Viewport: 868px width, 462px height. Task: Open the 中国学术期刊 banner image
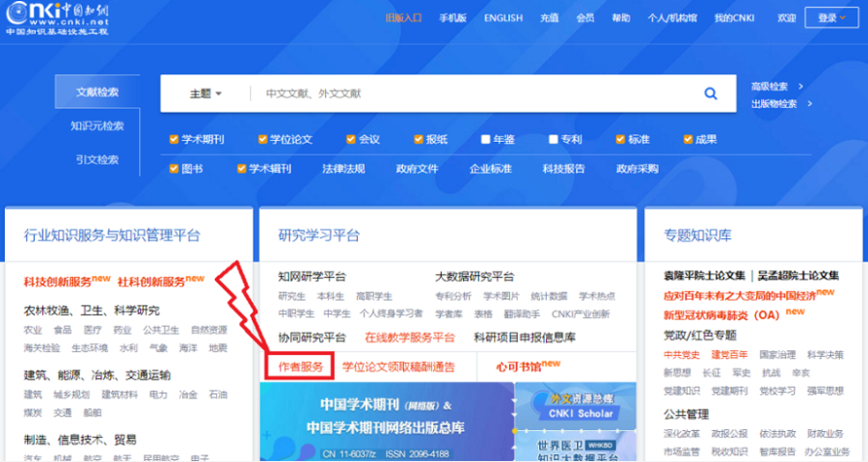point(386,420)
